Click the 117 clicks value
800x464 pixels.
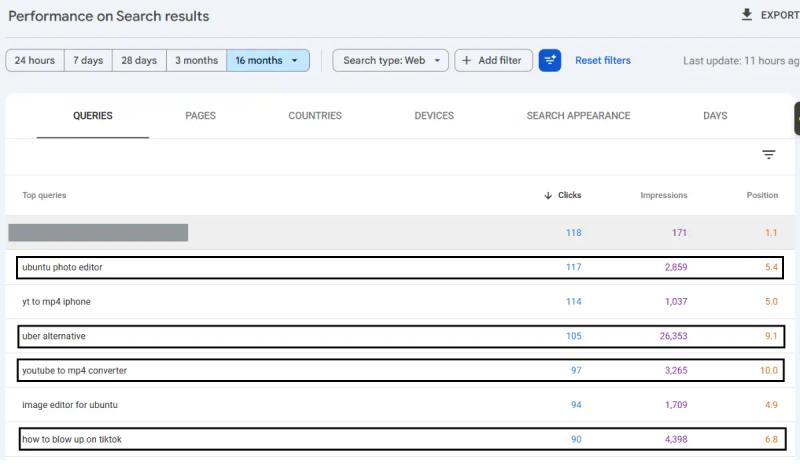tap(573, 267)
